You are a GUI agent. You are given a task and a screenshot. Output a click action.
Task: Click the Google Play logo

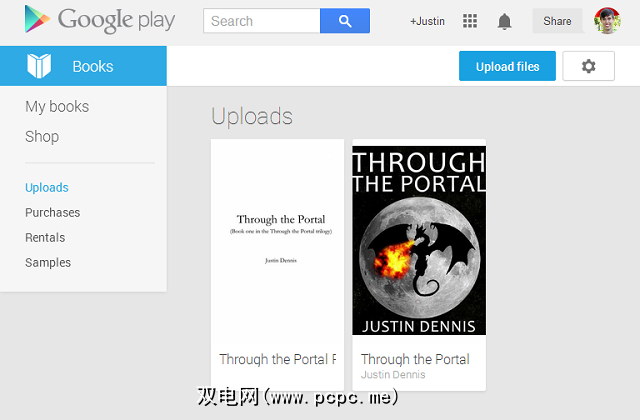(100, 20)
